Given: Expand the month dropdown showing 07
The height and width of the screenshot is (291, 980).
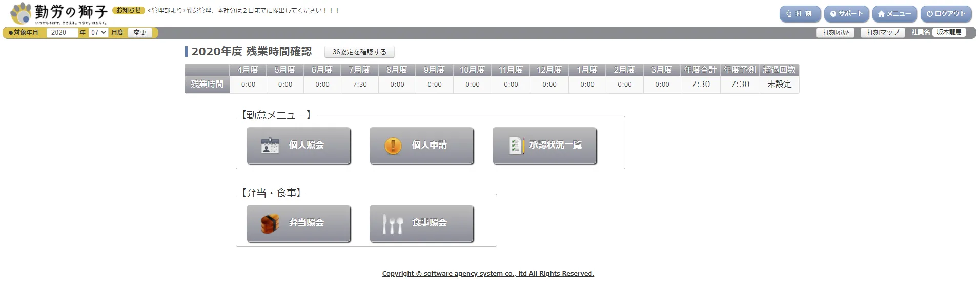Looking at the screenshot, I should point(98,33).
